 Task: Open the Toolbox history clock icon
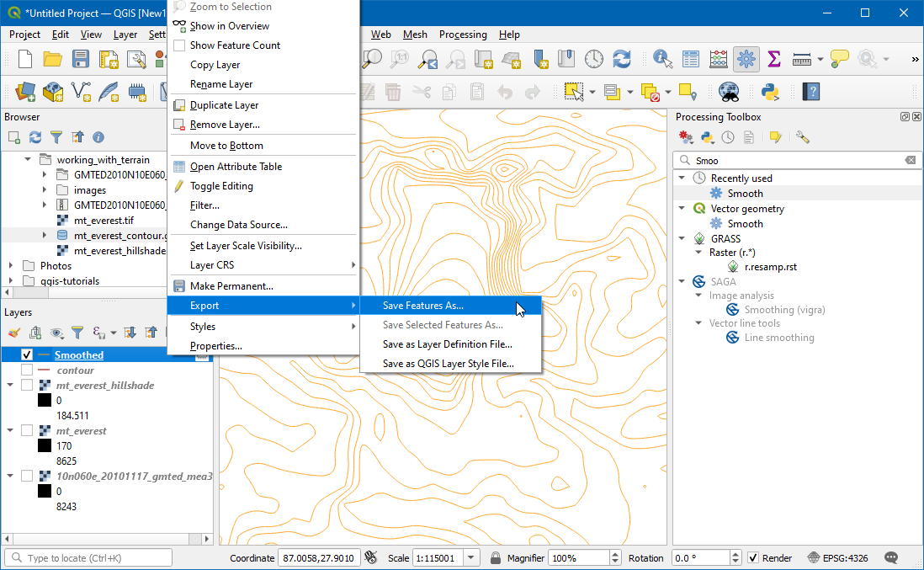728,136
